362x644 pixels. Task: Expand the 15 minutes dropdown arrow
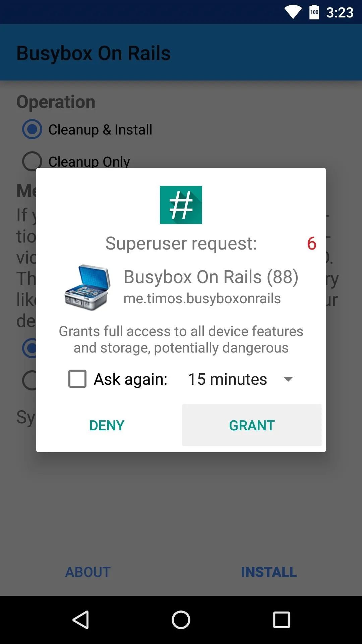click(288, 379)
